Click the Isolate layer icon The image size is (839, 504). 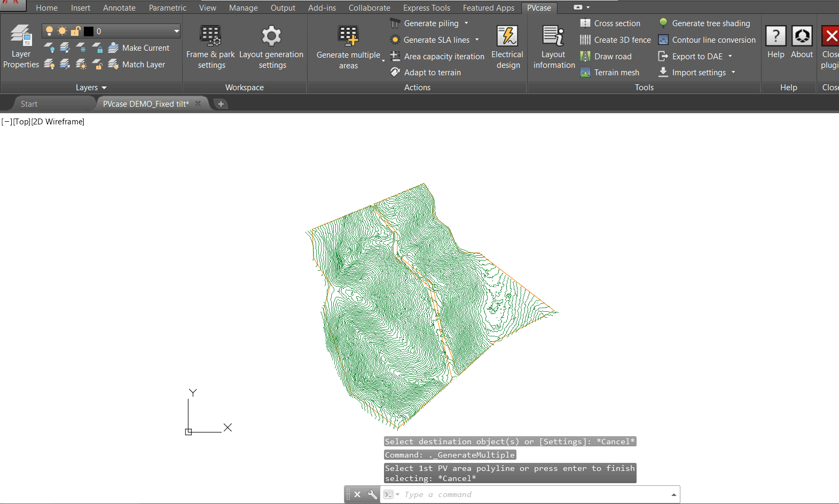65,48
